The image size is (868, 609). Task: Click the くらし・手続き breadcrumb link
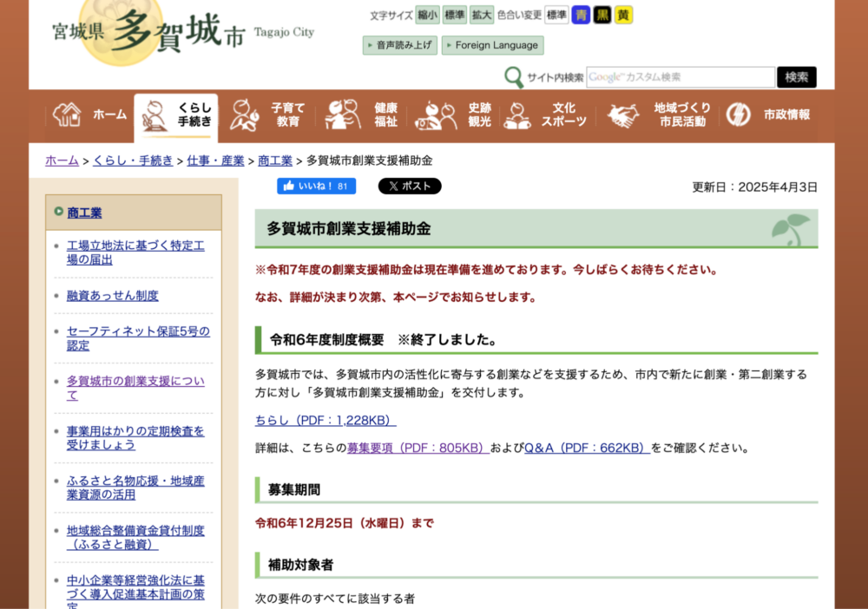[133, 160]
